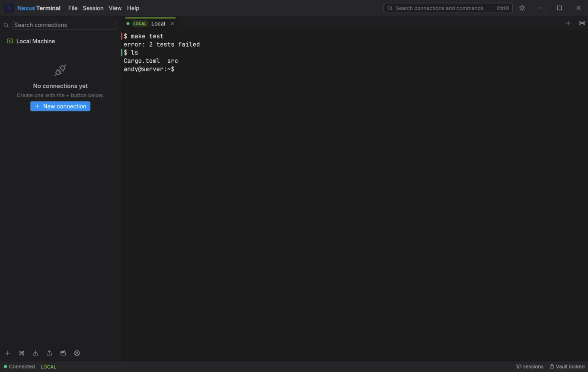Click the 'No connections yet' message
This screenshot has height=372, width=588.
pos(60,86)
